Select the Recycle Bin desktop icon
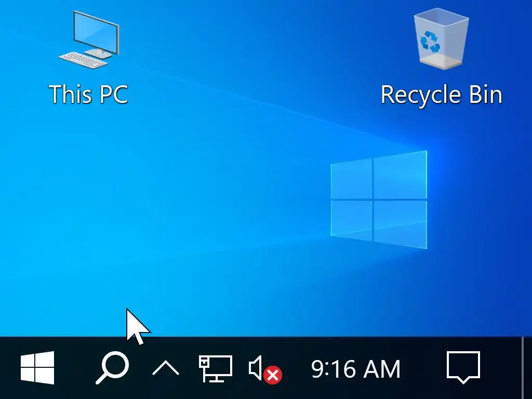This screenshot has height=399, width=532. [x=441, y=38]
